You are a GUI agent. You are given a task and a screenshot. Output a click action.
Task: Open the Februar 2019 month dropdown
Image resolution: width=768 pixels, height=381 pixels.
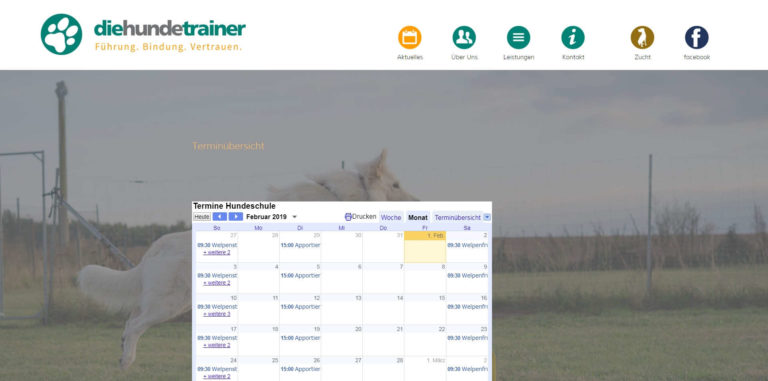(x=294, y=217)
